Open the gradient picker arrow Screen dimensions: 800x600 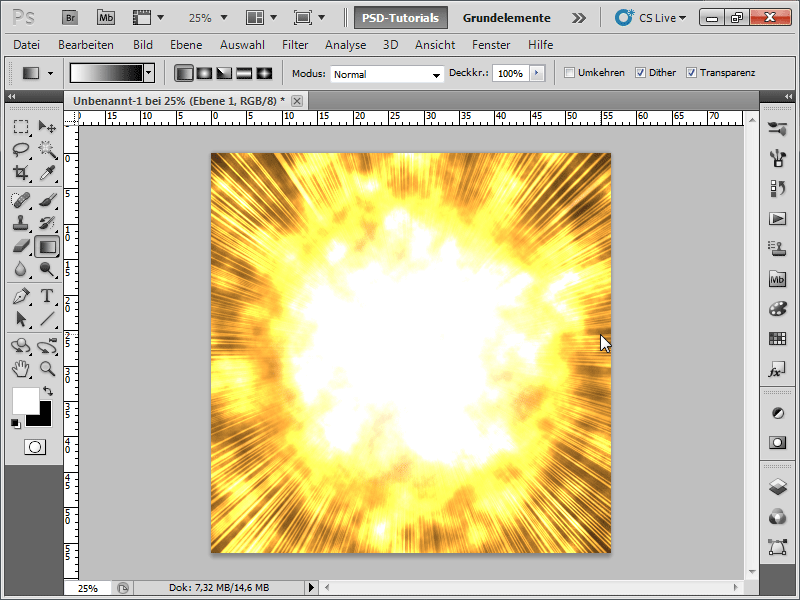(x=149, y=73)
